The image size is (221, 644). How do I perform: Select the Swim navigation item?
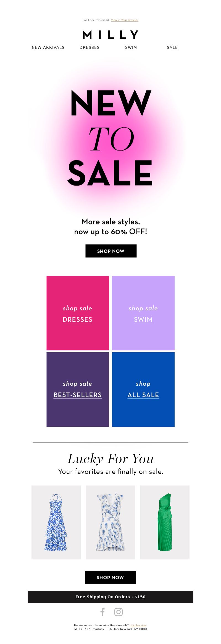(x=131, y=47)
